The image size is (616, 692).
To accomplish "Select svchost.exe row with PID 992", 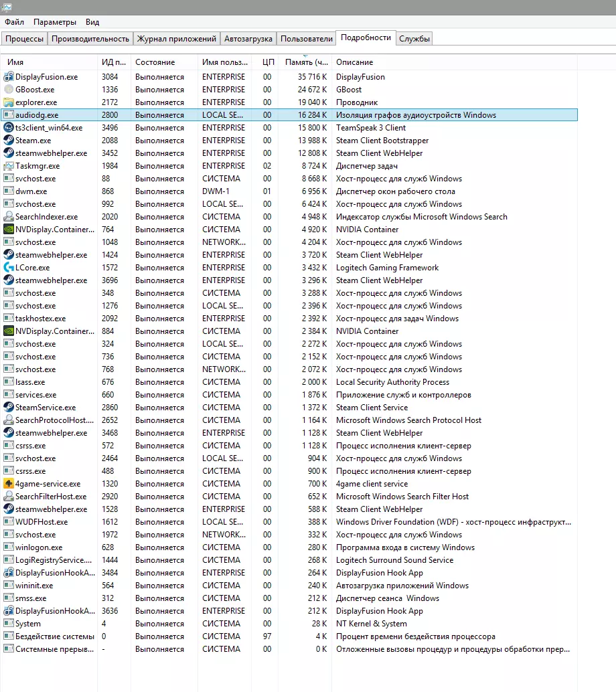I will click(289, 204).
